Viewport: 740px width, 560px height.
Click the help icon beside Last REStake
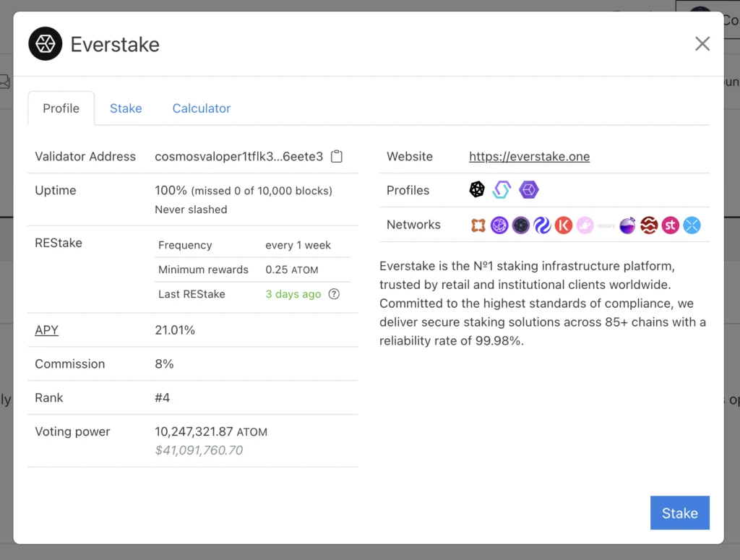click(334, 294)
